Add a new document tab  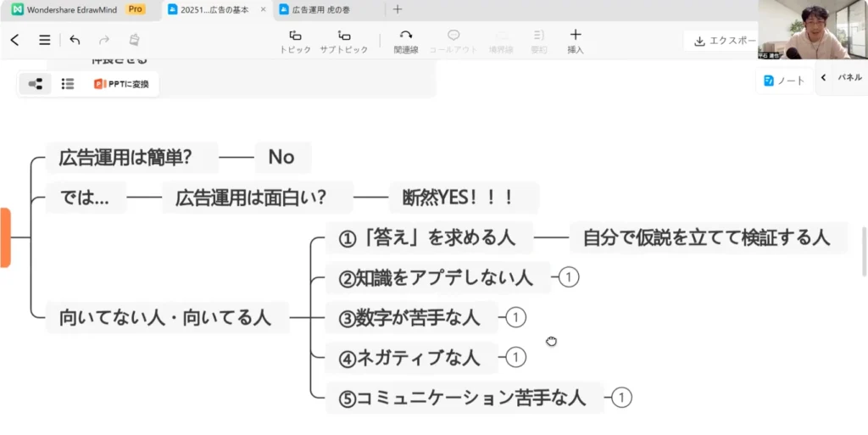(398, 9)
